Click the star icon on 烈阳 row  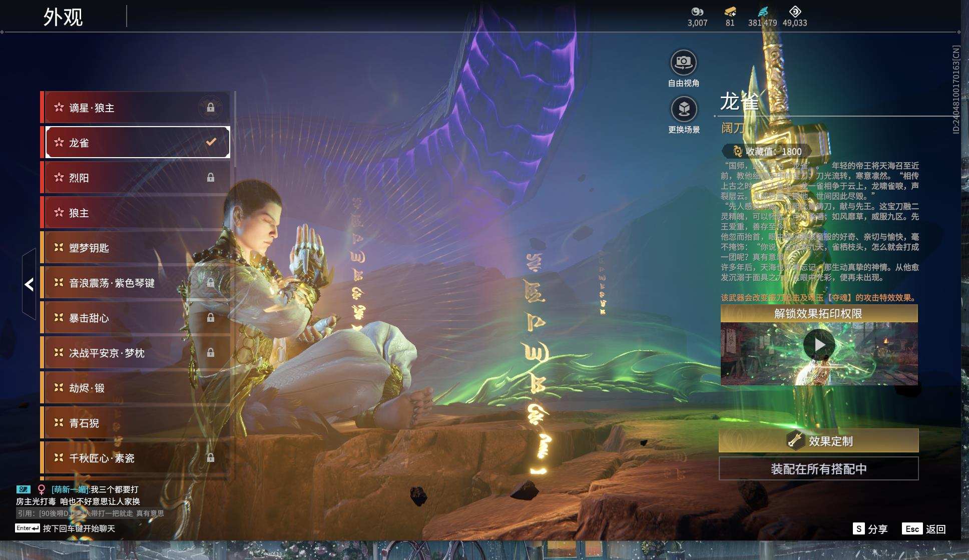pos(59,178)
